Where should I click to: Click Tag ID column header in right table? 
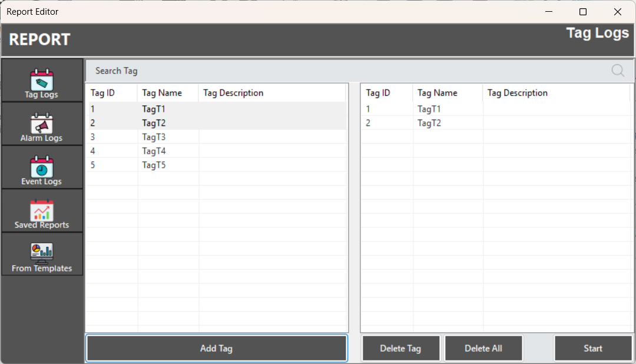tap(387, 93)
